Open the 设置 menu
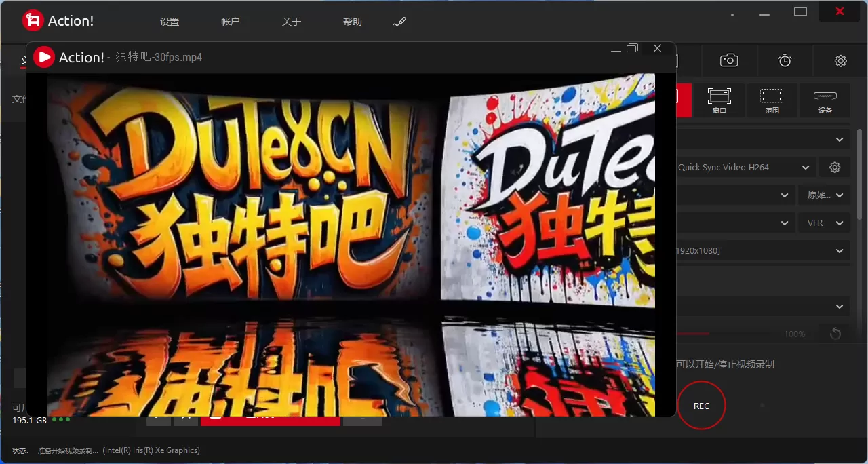The image size is (868, 464). click(x=170, y=22)
